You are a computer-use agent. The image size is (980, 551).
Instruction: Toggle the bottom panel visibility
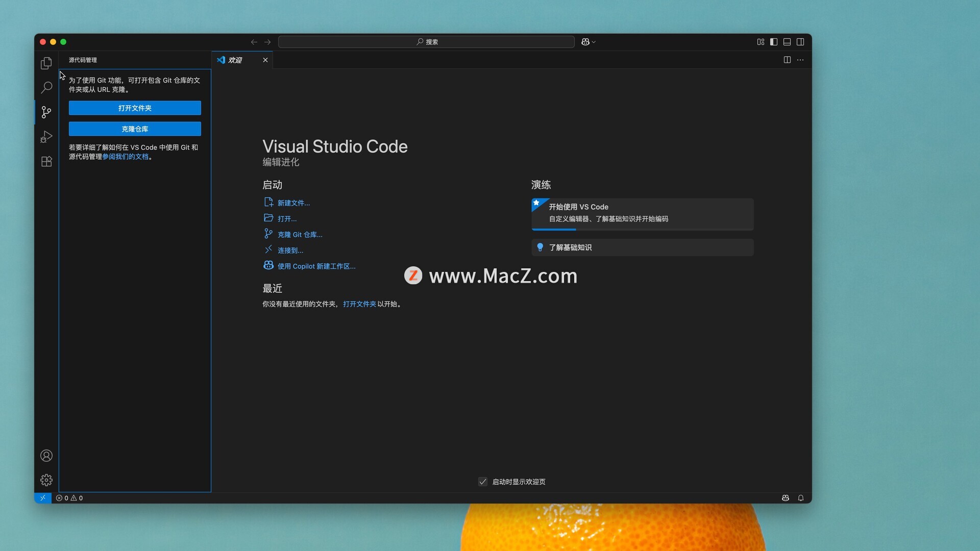787,42
